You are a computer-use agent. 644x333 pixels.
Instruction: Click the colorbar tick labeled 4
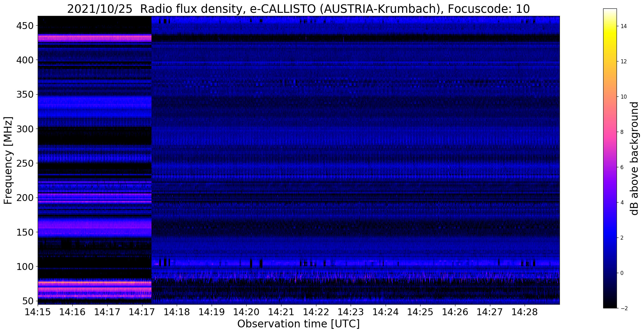click(622, 203)
